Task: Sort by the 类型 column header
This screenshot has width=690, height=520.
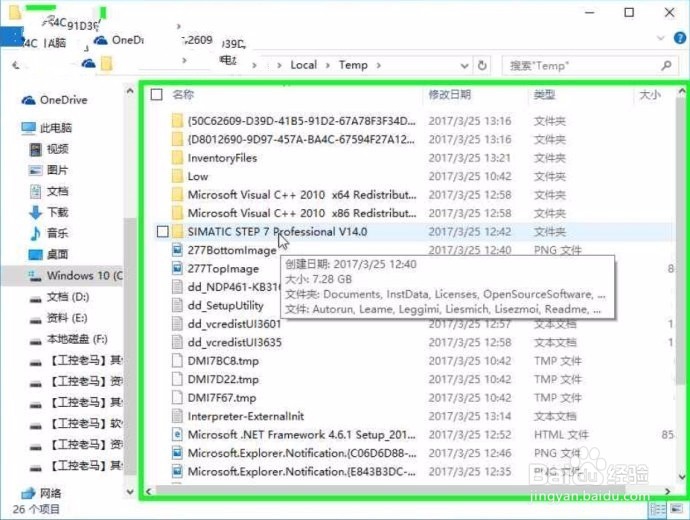Action: point(544,95)
